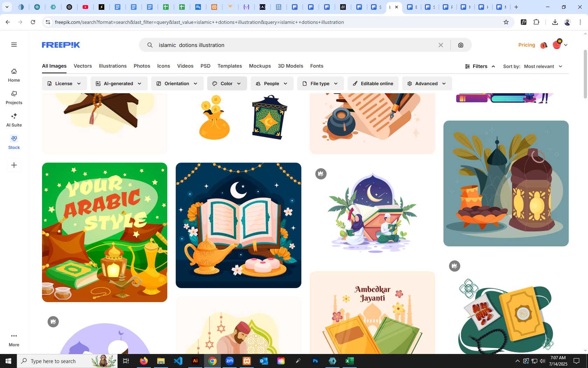Image resolution: width=588 pixels, height=368 pixels.
Task: Open the People filter dropdown
Action: pyautogui.click(x=272, y=83)
